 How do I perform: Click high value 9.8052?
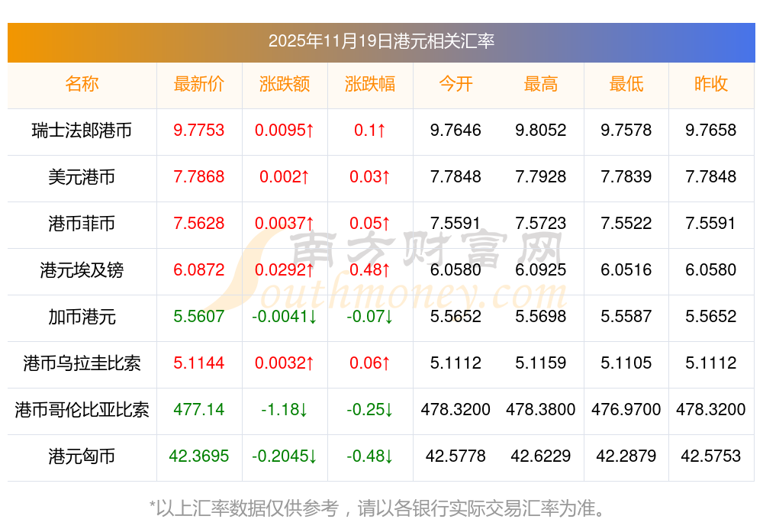(x=541, y=130)
